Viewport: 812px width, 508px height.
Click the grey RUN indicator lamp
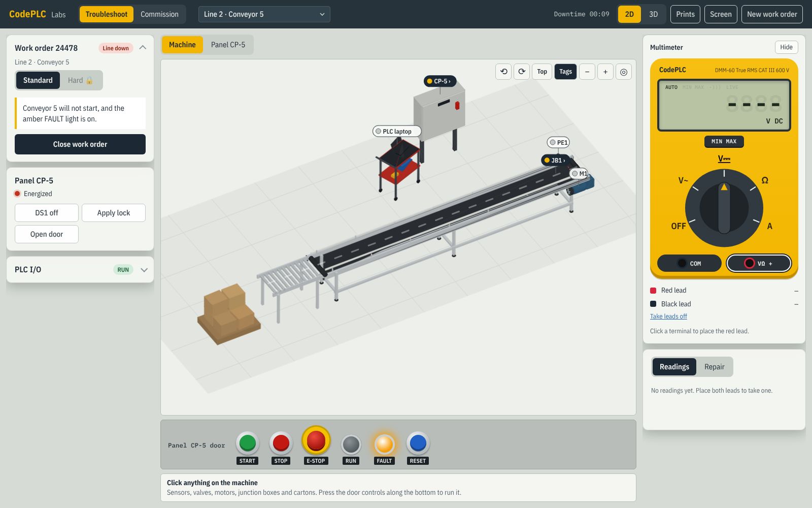click(x=351, y=444)
